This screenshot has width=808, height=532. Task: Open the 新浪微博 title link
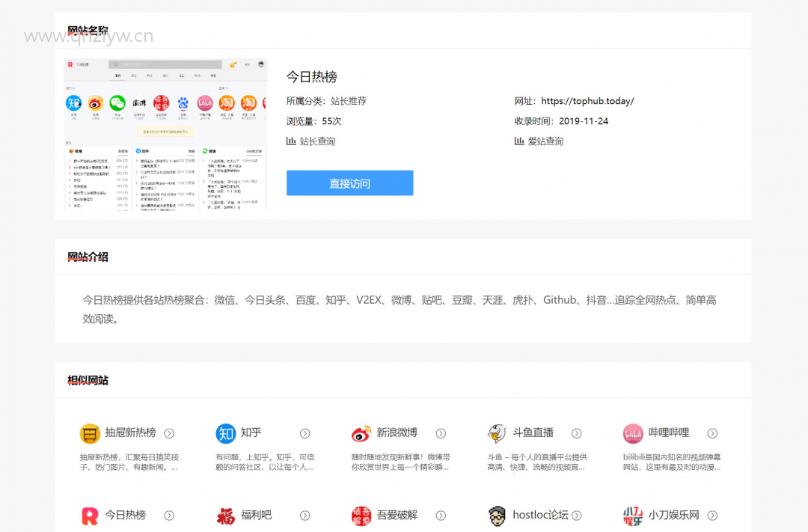pyautogui.click(x=397, y=432)
